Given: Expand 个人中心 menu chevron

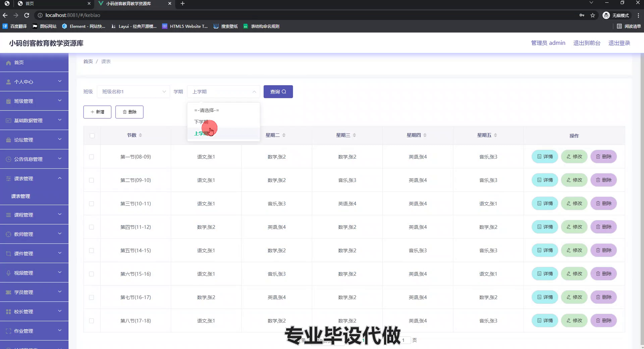Looking at the screenshot, I should (x=60, y=81).
